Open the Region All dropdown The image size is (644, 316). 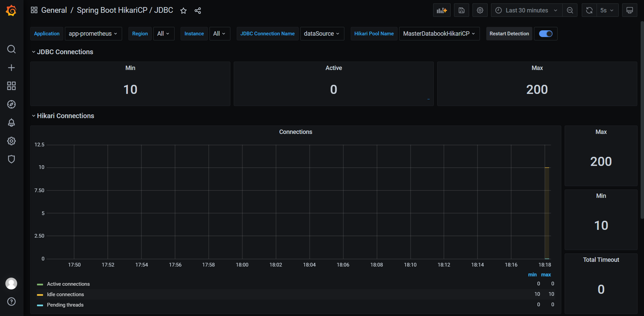point(164,34)
